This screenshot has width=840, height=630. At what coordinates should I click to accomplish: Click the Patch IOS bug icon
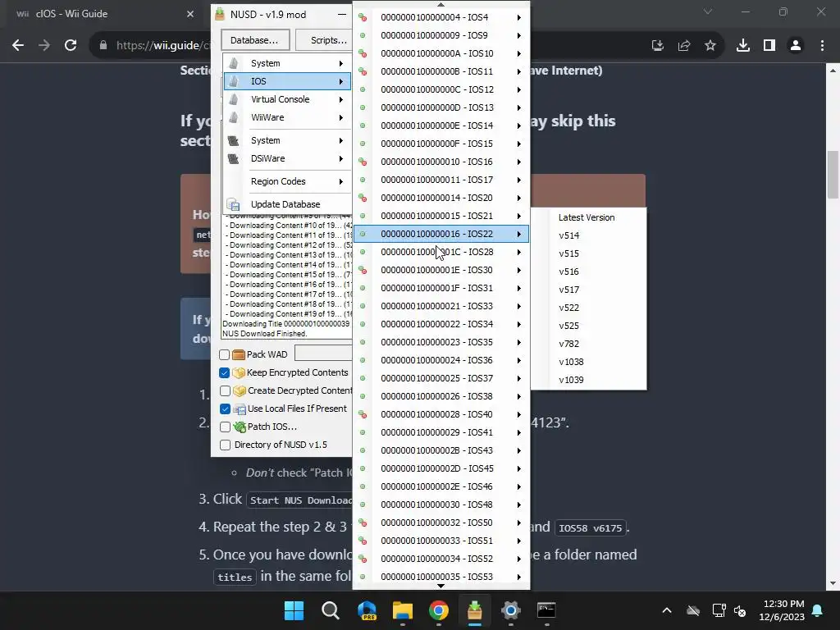(x=240, y=427)
